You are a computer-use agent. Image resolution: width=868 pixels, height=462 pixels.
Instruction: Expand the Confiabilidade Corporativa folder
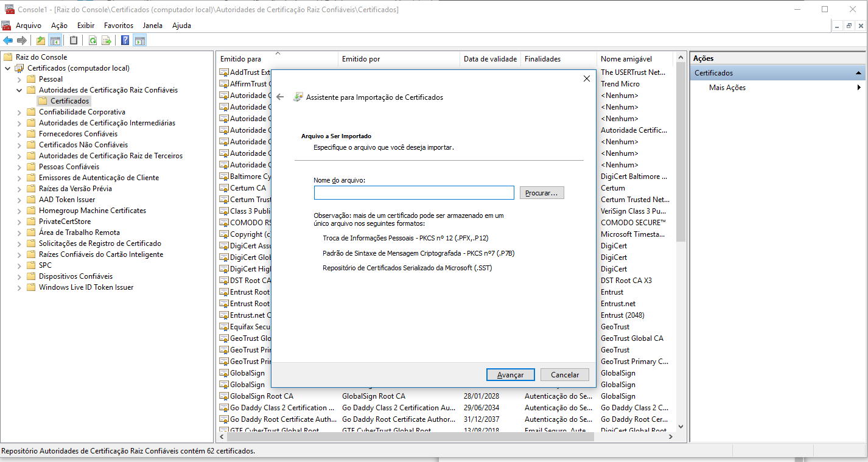[19, 112]
